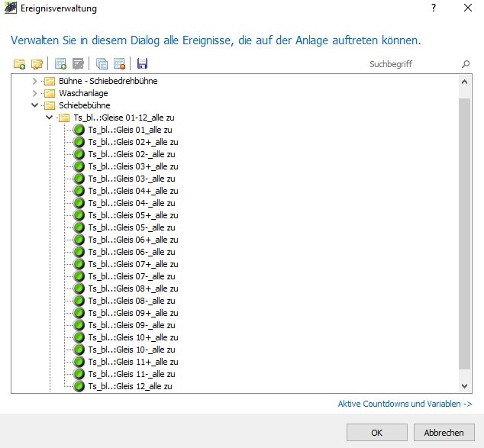Image resolution: width=484 pixels, height=448 pixels.
Task: Click the green icon of Gleis 10+_alle zu
Action: point(79,337)
